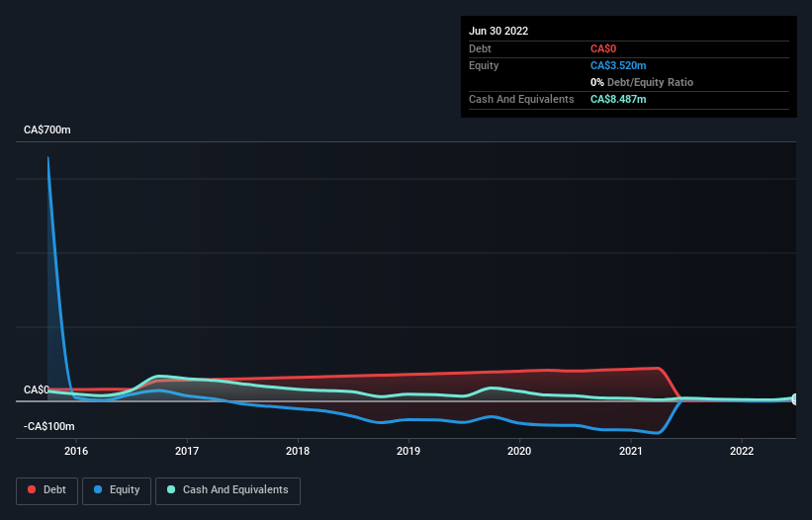Toggle the Debt series legend button
This screenshot has height=520, width=812.
[x=46, y=490]
